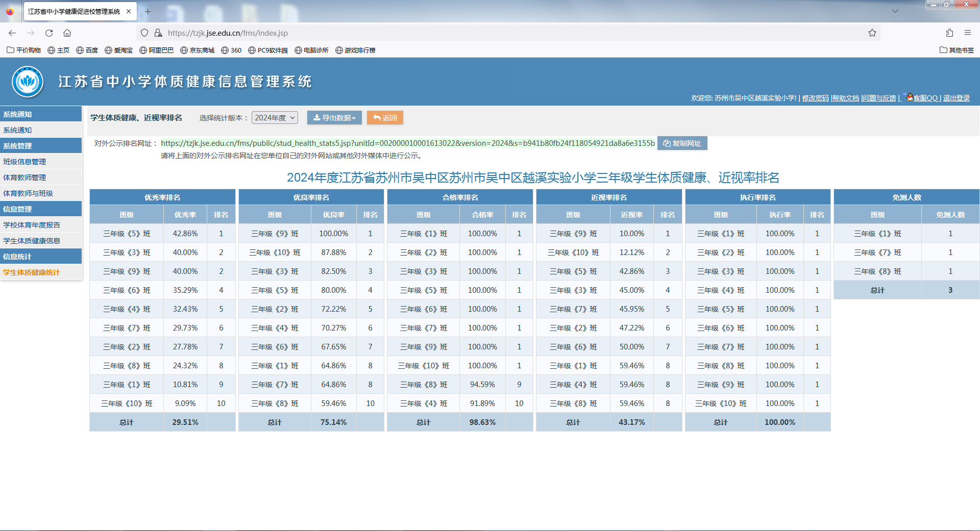Collapse the 信息统计 sidebar section header
The height and width of the screenshot is (531, 980).
click(41, 257)
